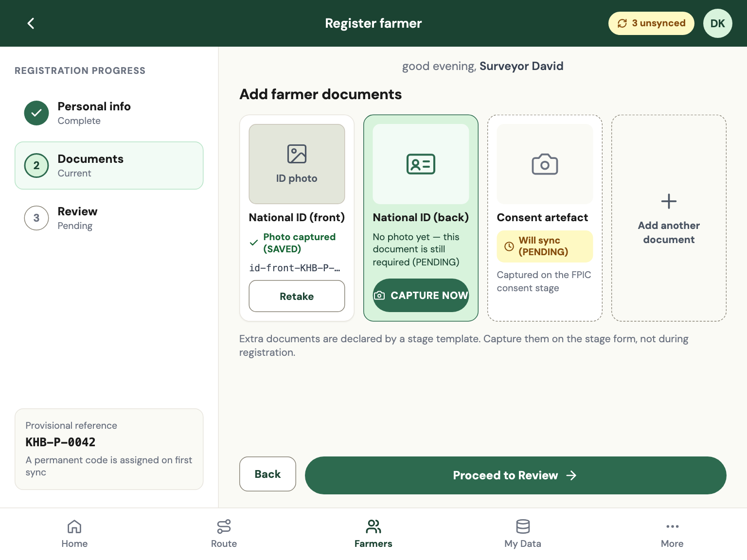Click the Consent artefact title
The width and height of the screenshot is (747, 560).
(542, 217)
